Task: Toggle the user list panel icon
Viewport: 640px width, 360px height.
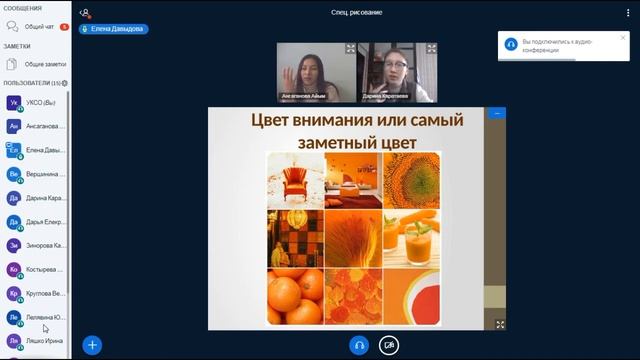Action: [x=85, y=13]
